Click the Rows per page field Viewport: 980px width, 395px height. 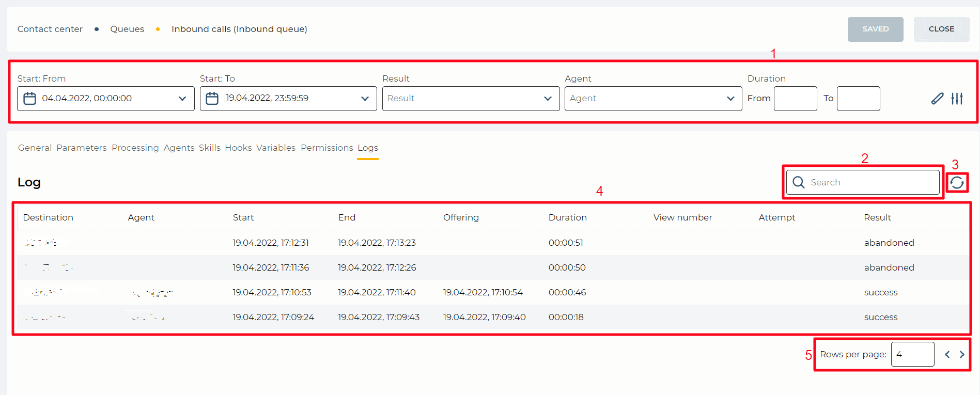913,354
